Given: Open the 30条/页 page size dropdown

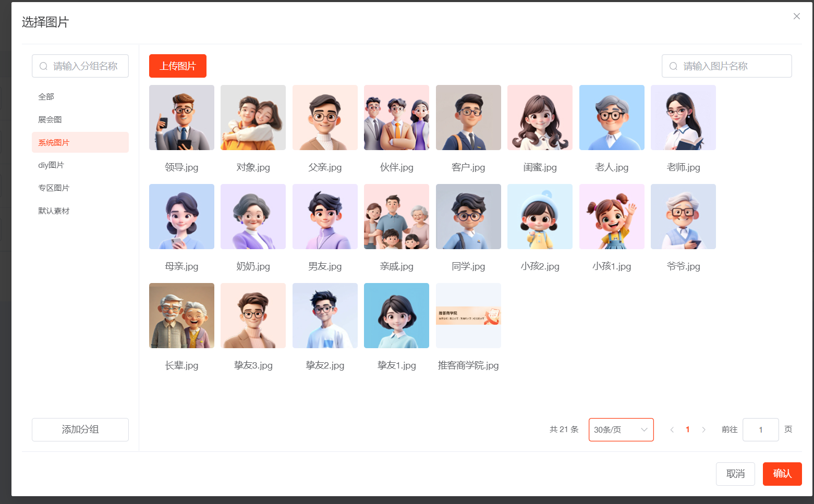Looking at the screenshot, I should pos(621,430).
